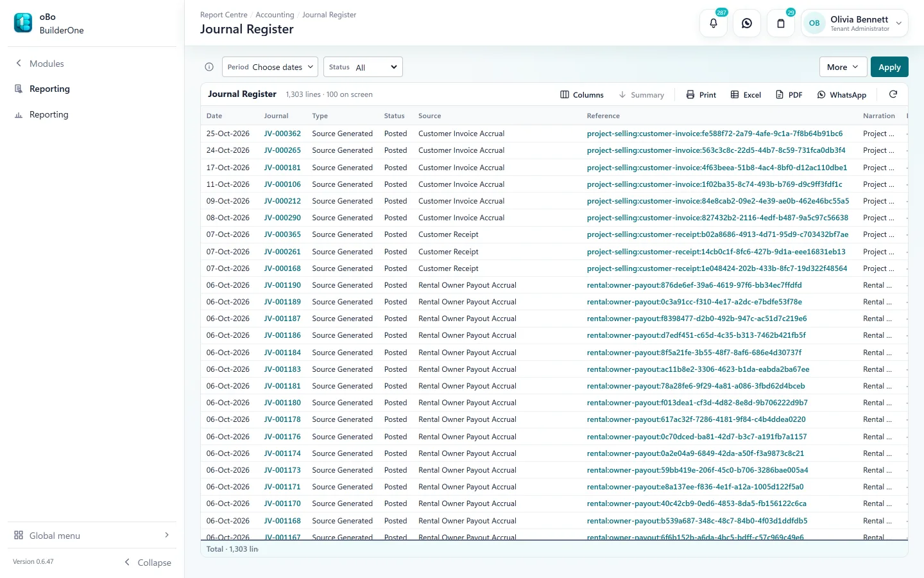Open journal JV-000265

(x=282, y=150)
